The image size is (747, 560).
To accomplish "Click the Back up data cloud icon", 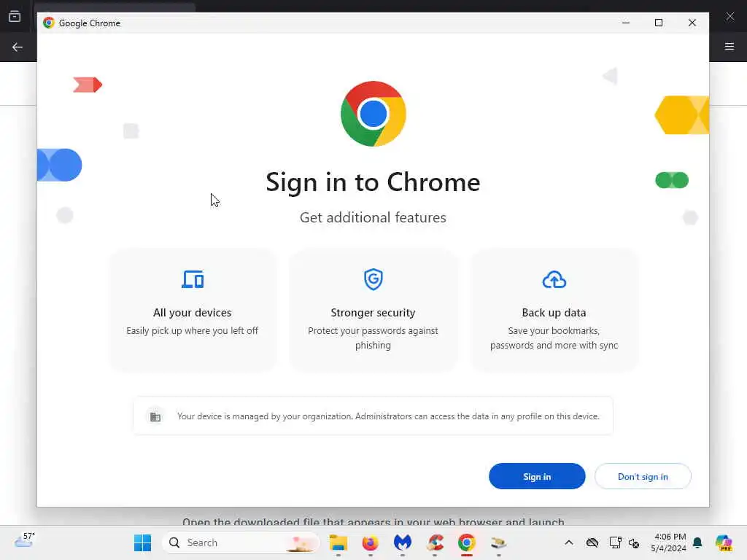I will tap(554, 279).
